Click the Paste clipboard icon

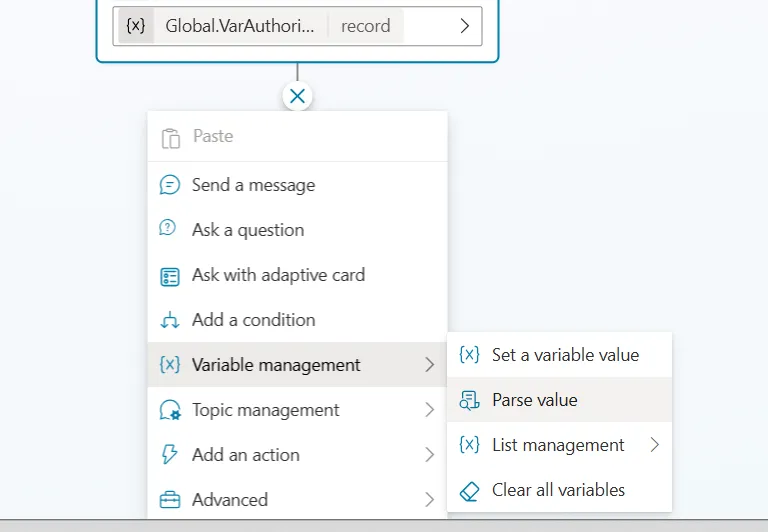pos(170,138)
